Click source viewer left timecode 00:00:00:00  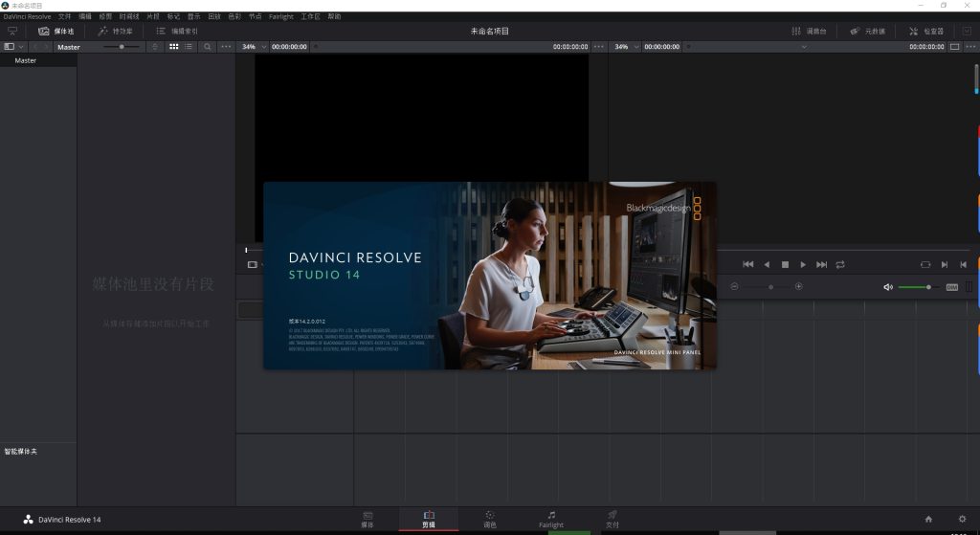point(289,47)
